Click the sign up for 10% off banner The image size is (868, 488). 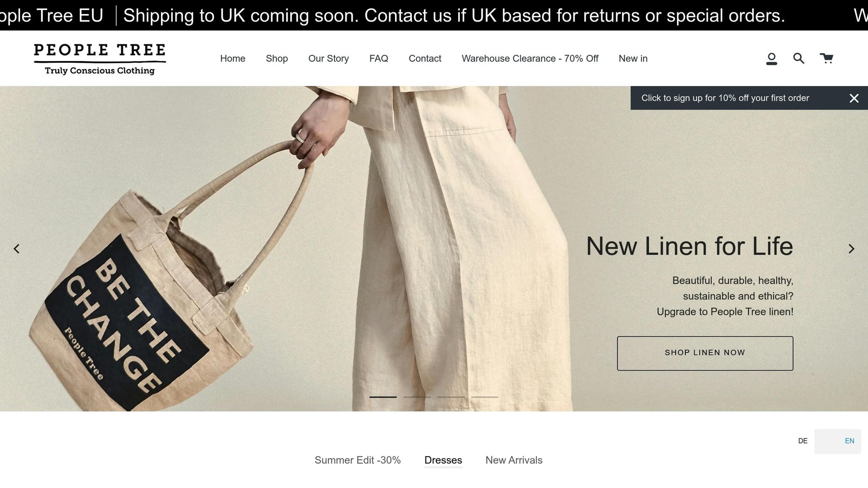tap(725, 98)
